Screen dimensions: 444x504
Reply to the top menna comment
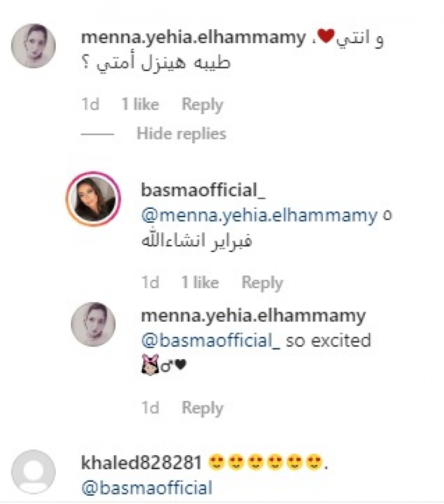click(x=202, y=105)
